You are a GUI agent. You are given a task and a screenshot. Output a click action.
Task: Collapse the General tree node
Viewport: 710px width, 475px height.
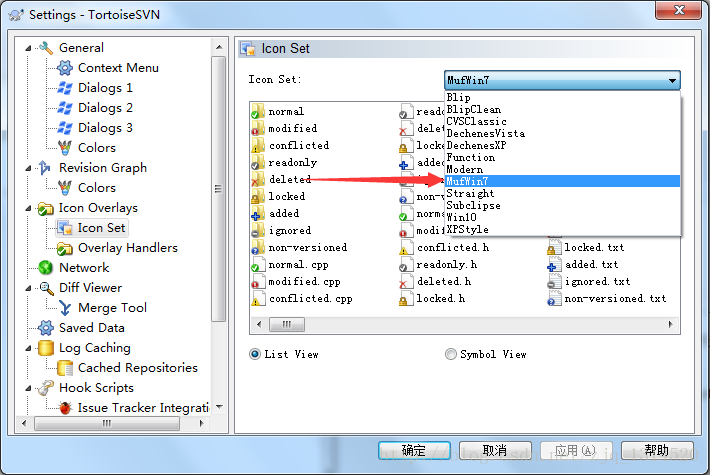click(x=28, y=48)
